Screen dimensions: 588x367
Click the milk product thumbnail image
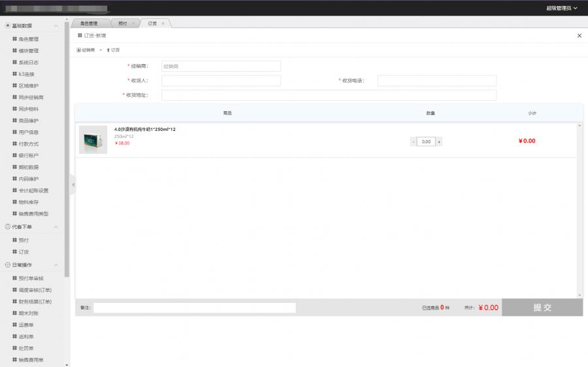pyautogui.click(x=93, y=139)
